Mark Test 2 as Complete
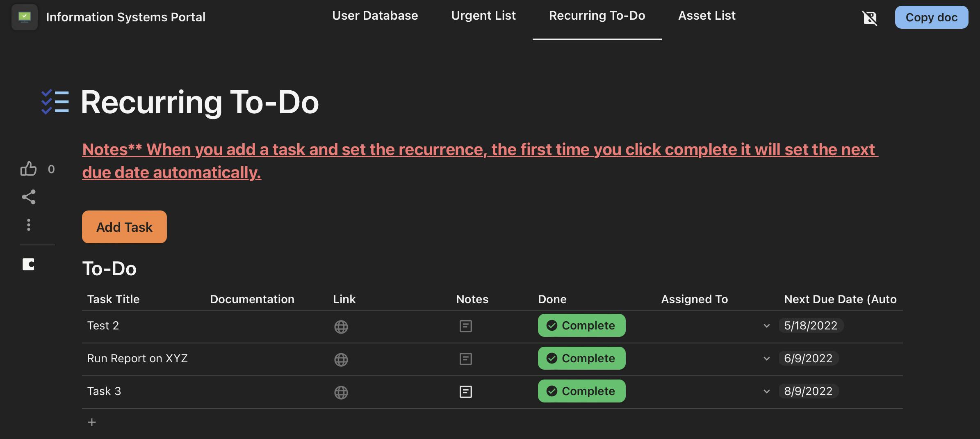Image resolution: width=980 pixels, height=439 pixels. [x=581, y=325]
